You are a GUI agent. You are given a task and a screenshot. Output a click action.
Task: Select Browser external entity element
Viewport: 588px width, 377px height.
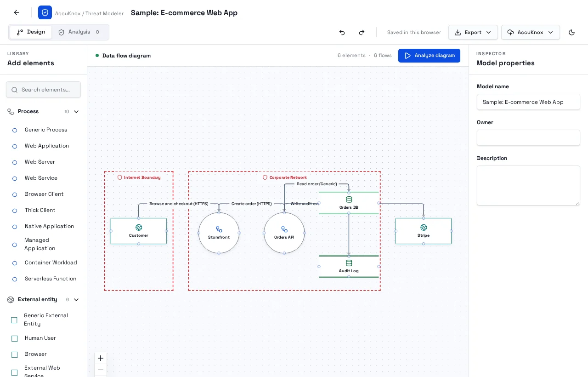(x=44, y=354)
